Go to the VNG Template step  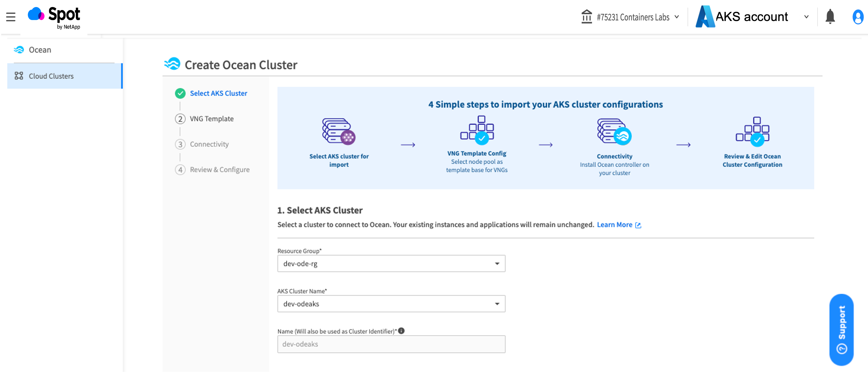[212, 119]
